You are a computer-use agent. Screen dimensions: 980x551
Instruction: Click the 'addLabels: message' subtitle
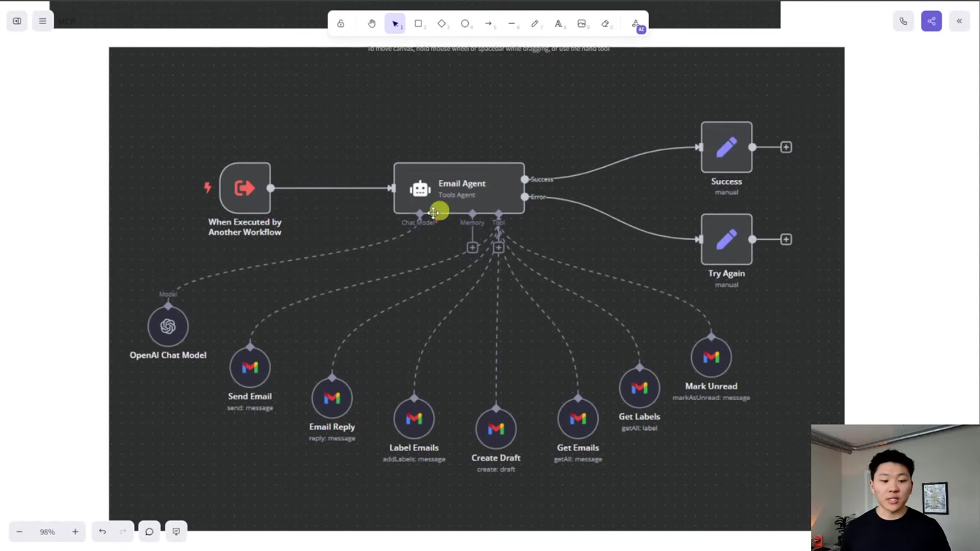click(x=414, y=459)
